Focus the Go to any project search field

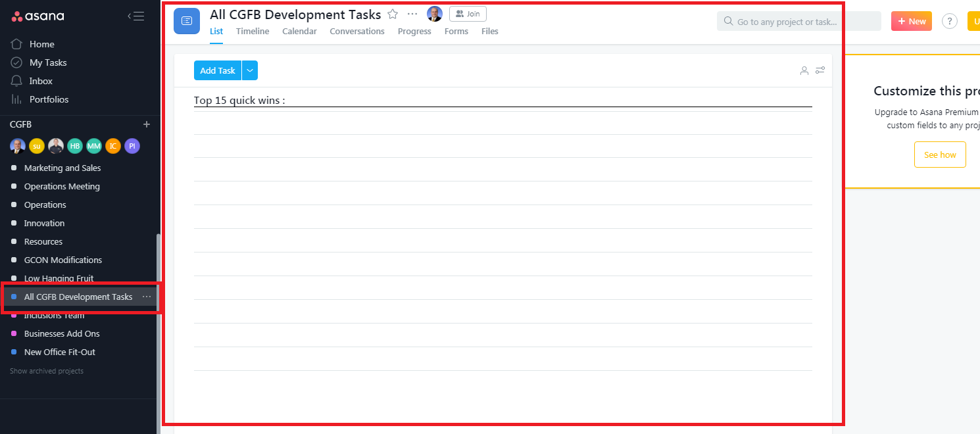pyautogui.click(x=798, y=21)
